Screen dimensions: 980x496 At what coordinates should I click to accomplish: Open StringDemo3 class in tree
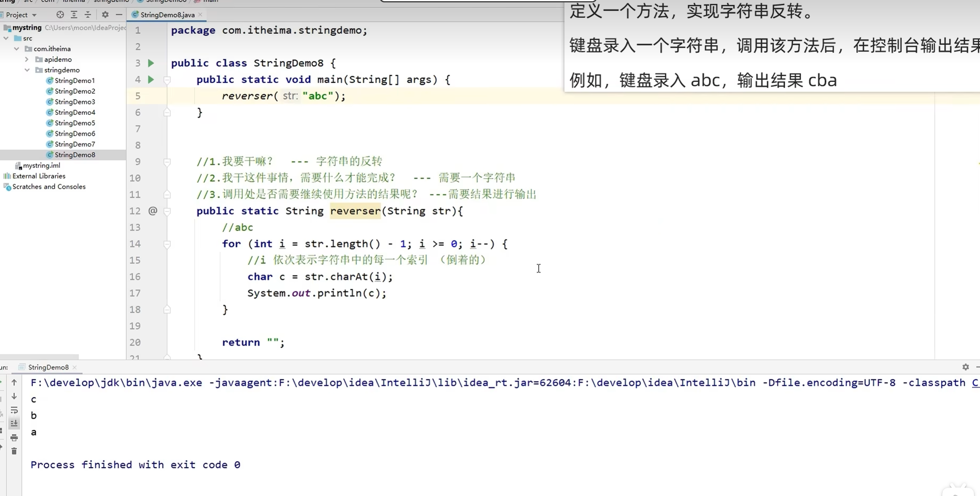tap(75, 102)
